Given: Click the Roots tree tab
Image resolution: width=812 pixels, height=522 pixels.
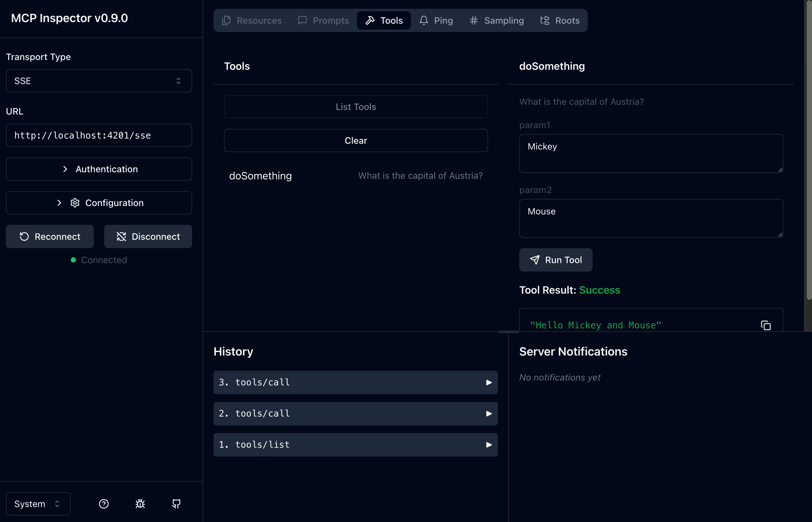Looking at the screenshot, I should [560, 21].
